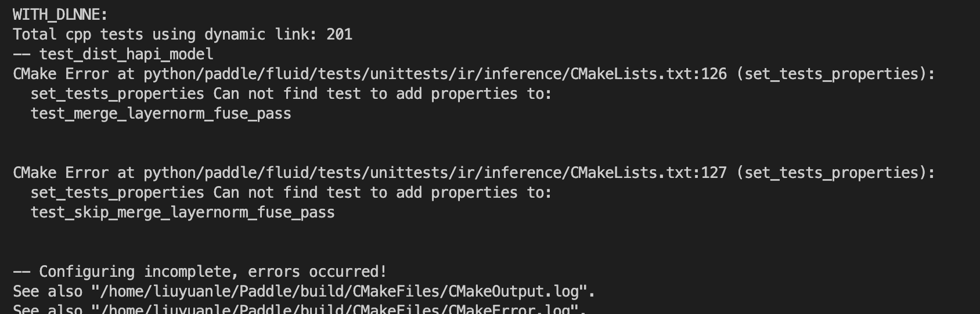
Task: Open the CMakeLists.txt:126 file path link
Action: click(435, 74)
